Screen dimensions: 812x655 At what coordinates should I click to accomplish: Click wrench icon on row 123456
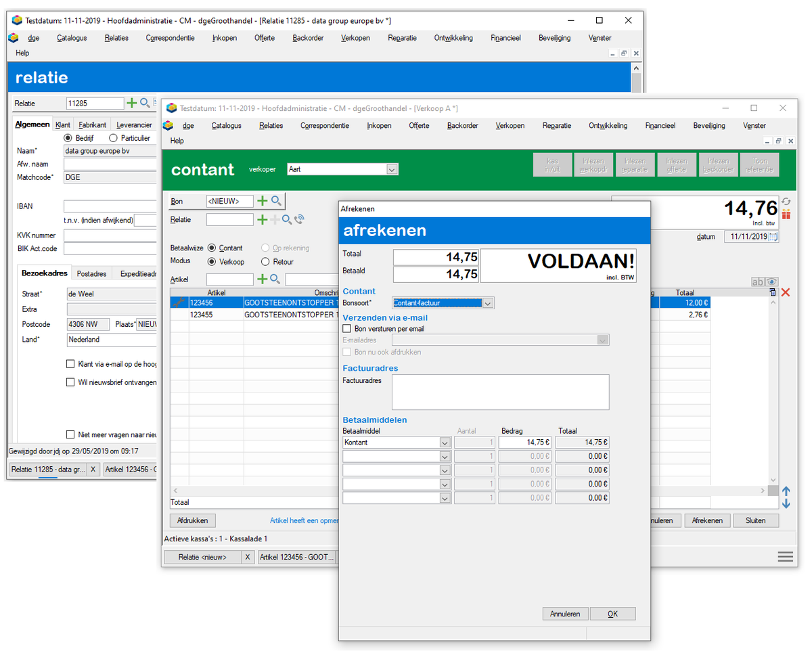(x=179, y=303)
